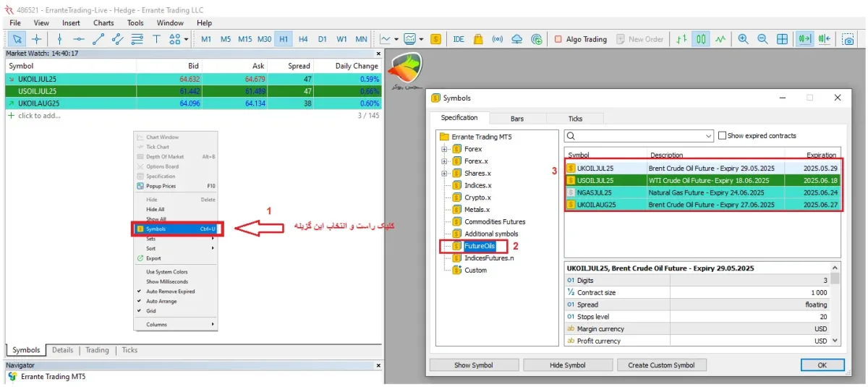Click Create Custom Symbol button
868x387 pixels.
point(661,365)
